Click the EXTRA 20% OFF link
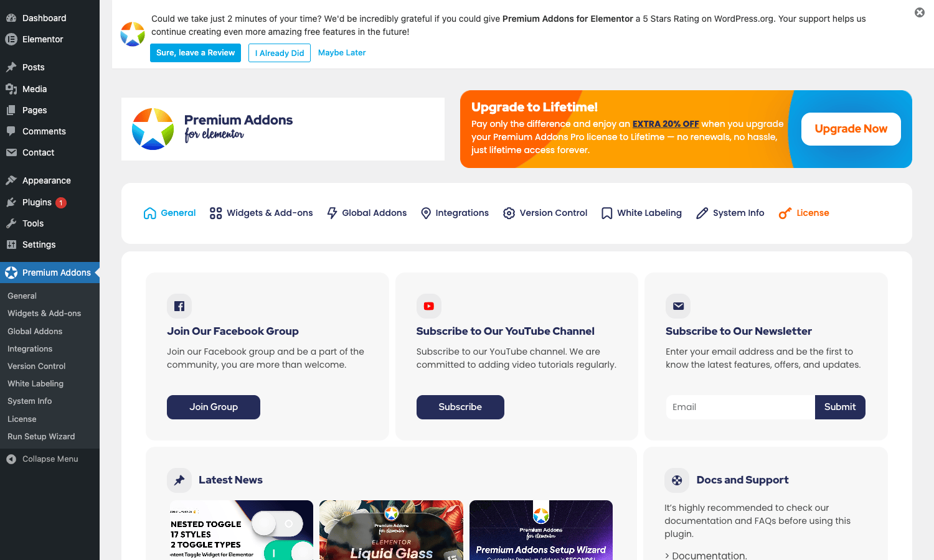 click(666, 124)
